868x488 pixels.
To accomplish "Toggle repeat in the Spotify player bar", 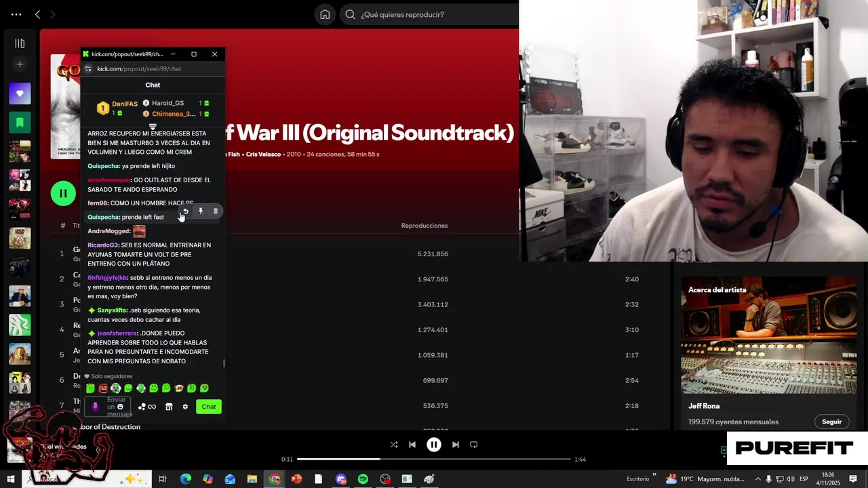I will point(474,445).
